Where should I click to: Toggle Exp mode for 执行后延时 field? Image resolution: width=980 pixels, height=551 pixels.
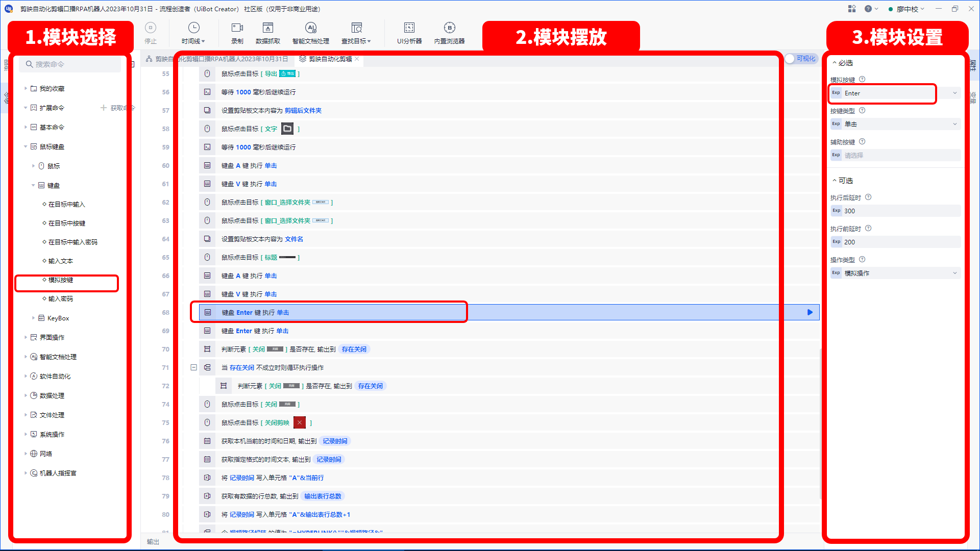(836, 211)
